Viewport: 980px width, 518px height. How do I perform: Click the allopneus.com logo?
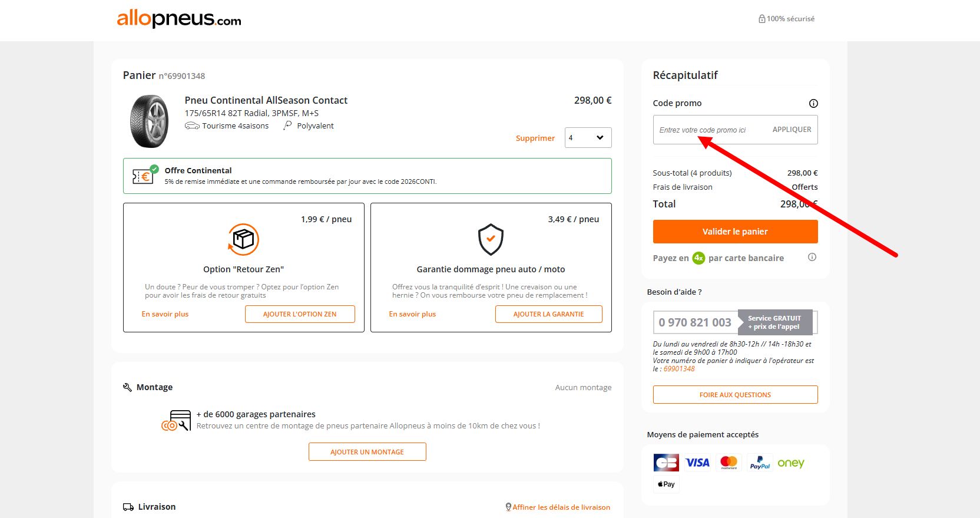coord(179,18)
